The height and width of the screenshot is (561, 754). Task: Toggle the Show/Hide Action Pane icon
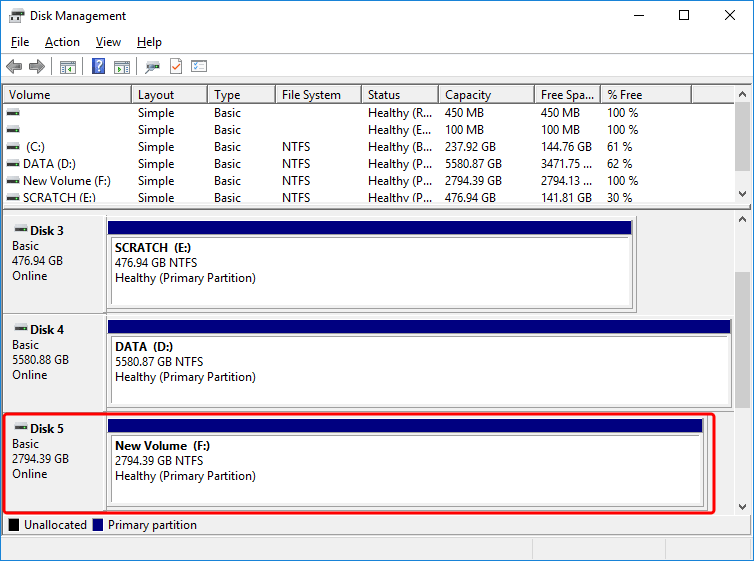coord(122,67)
